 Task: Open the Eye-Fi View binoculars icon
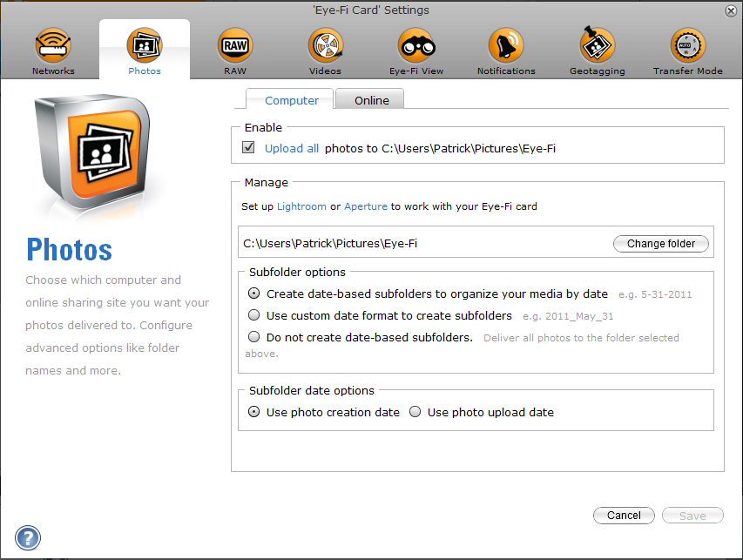(416, 46)
